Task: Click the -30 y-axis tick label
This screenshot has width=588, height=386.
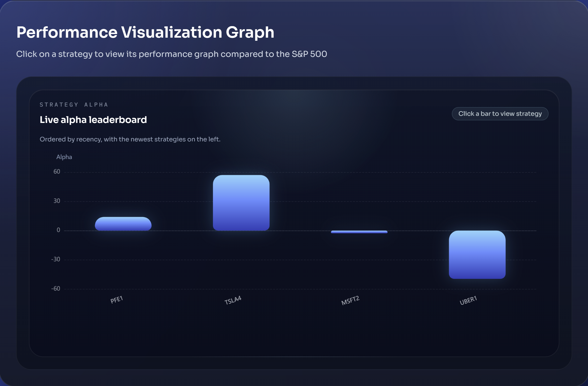Action: (x=56, y=259)
